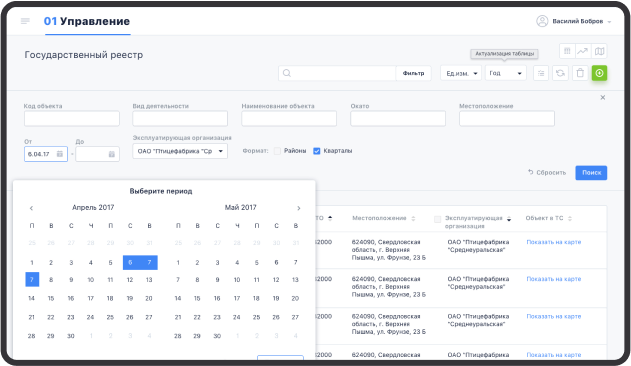The width and height of the screenshot is (631, 366).
Task: Go to next month arrow
Action: pyautogui.click(x=299, y=208)
